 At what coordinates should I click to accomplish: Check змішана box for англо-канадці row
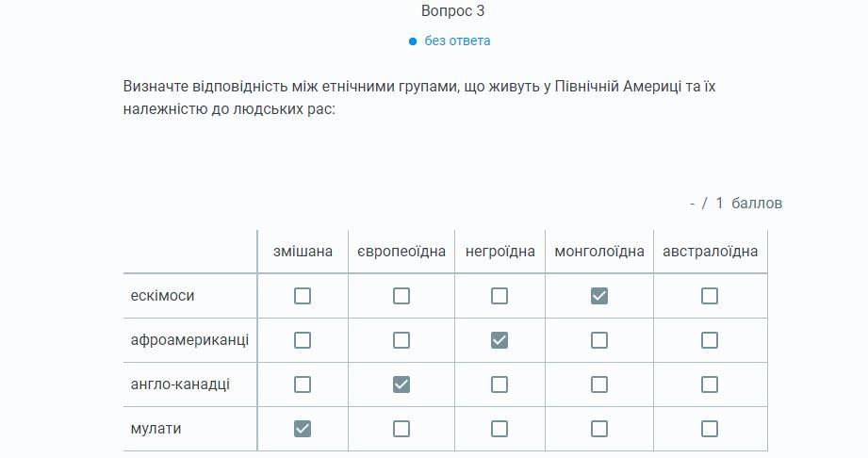click(303, 384)
